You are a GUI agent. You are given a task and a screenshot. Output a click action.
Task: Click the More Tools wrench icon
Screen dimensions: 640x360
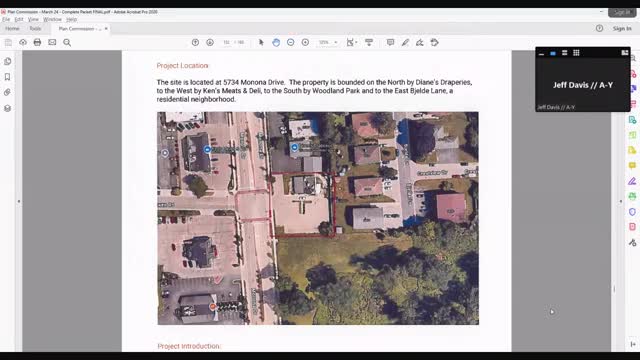pos(632,243)
